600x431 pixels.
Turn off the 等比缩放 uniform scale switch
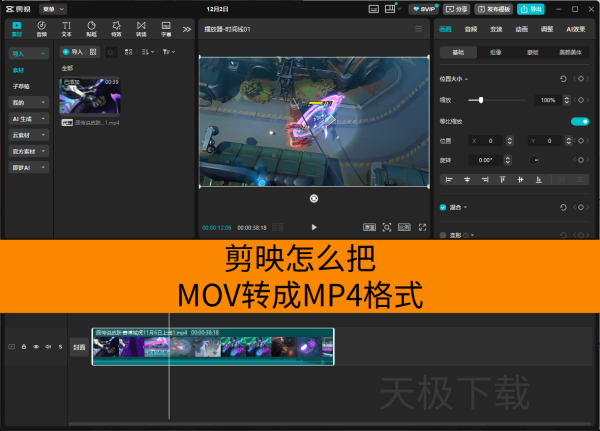click(x=578, y=121)
